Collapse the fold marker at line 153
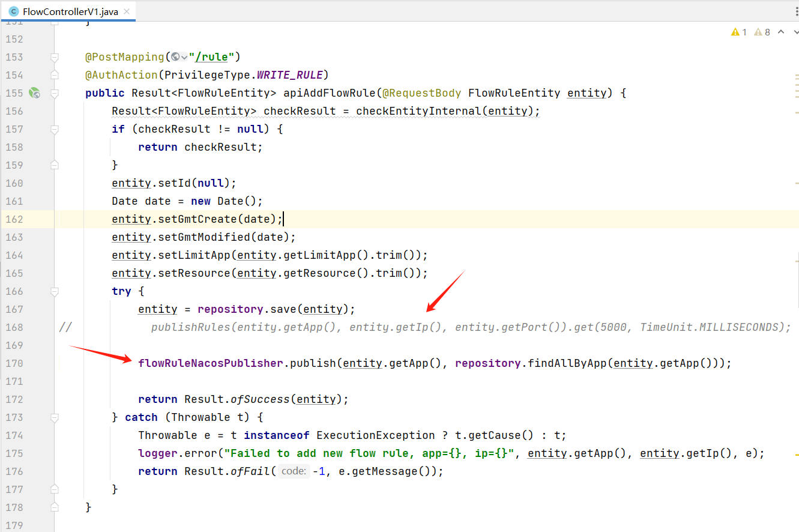The width and height of the screenshot is (799, 532). (55, 57)
